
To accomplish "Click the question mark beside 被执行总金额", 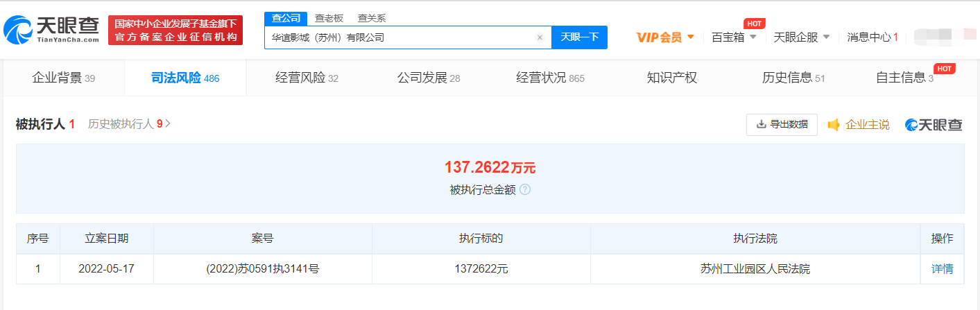I will pos(525,189).
